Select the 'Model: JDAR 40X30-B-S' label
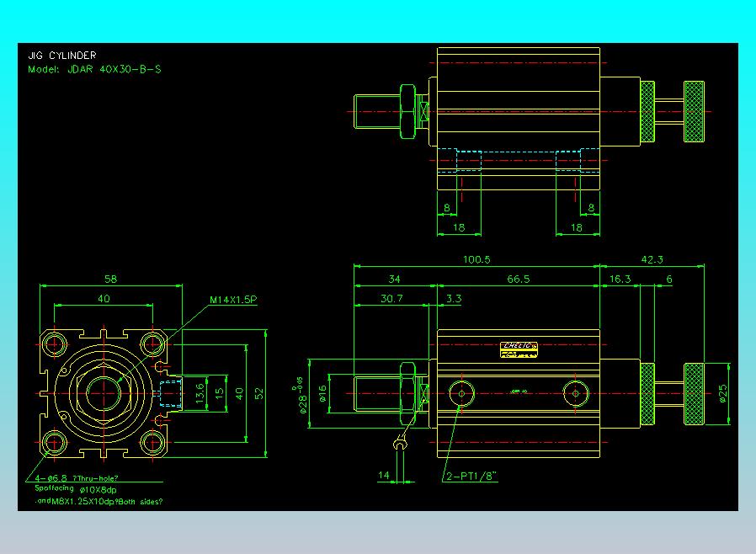Screen dimensions: 756x554 coord(94,69)
